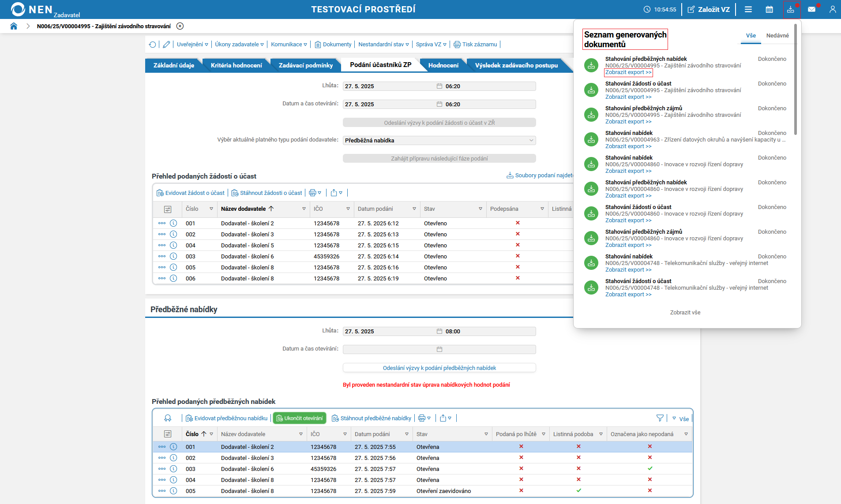Viewport: 841px width, 504px height.
Task: Click Zobrazit vše at panel bottom
Action: tap(685, 313)
